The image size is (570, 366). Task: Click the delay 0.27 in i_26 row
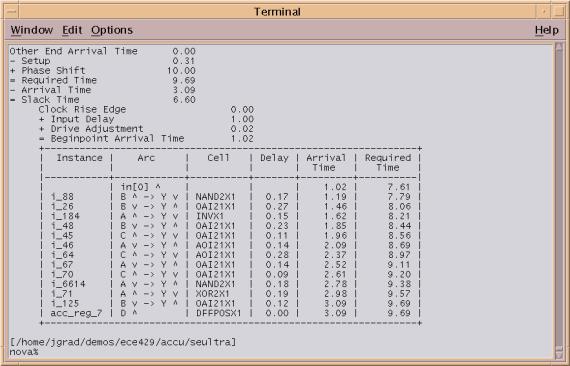(x=277, y=206)
